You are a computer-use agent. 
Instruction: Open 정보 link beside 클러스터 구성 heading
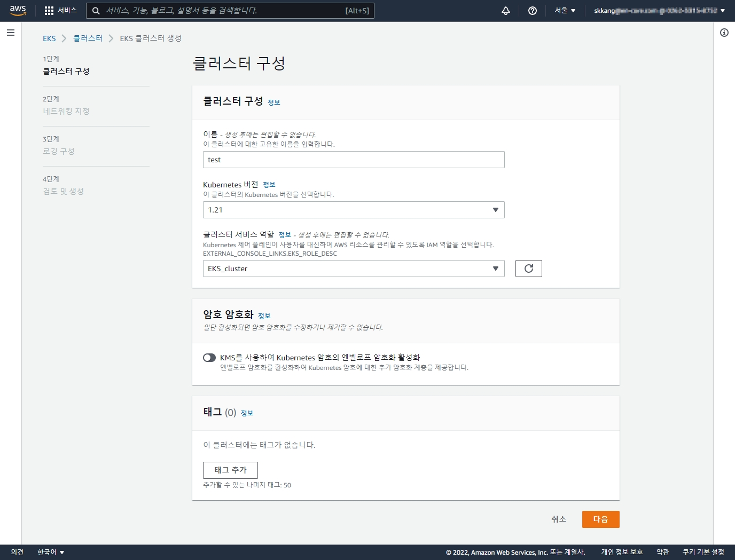274,102
